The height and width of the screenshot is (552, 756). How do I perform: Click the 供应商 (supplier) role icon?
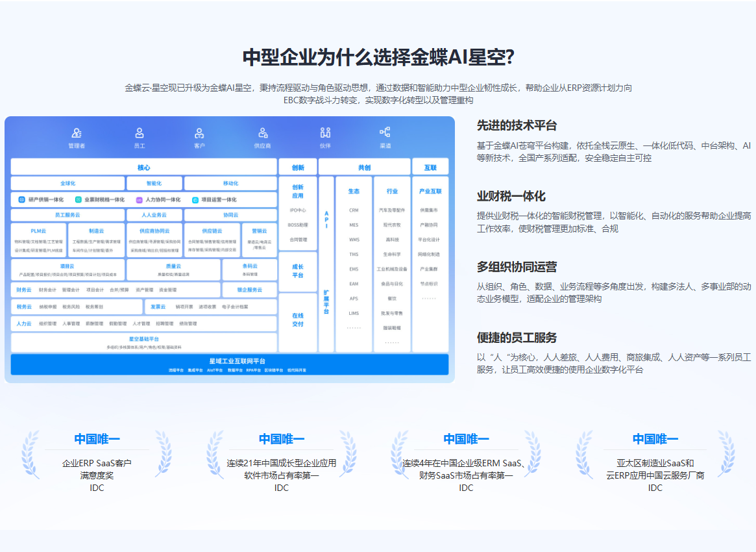(x=263, y=133)
